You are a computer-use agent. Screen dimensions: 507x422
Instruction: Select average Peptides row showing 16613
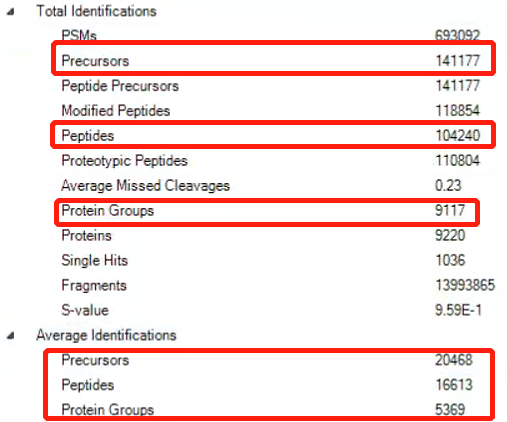click(267, 385)
